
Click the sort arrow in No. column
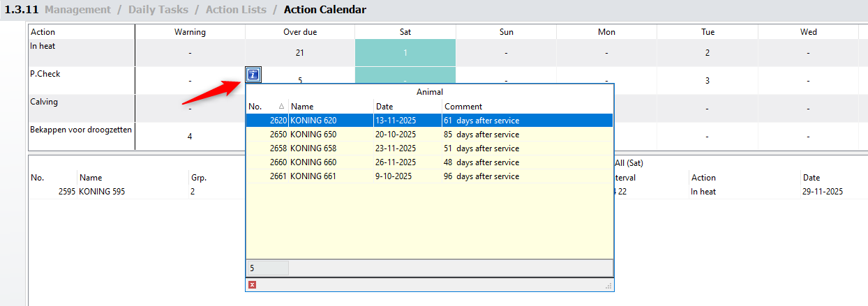(x=281, y=107)
